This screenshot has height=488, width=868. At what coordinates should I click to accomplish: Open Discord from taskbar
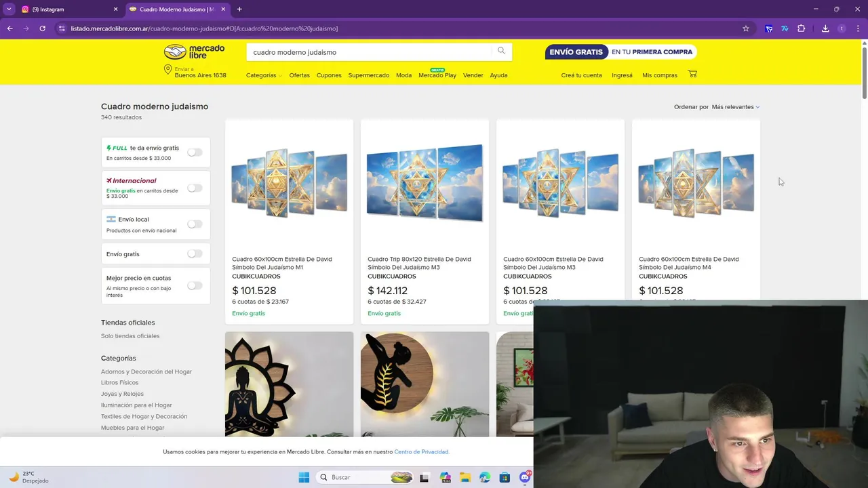pyautogui.click(x=525, y=477)
